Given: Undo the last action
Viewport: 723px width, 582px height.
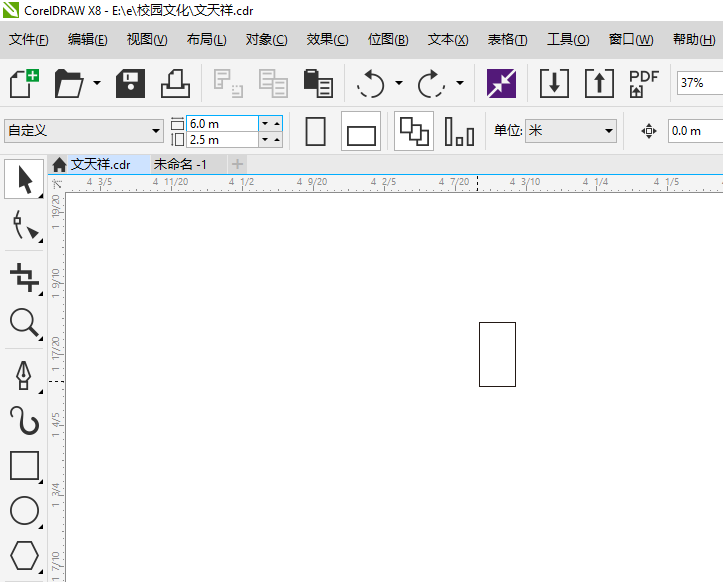Looking at the screenshot, I should [370, 83].
